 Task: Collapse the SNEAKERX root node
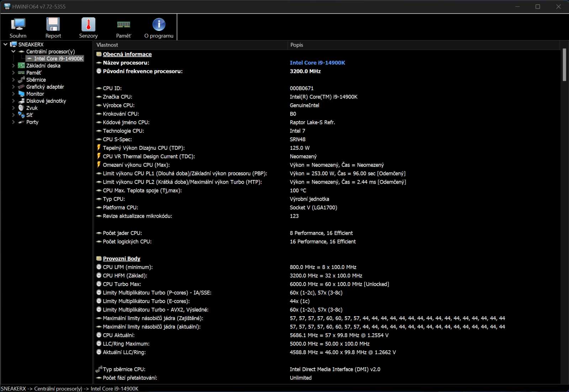tap(5, 44)
